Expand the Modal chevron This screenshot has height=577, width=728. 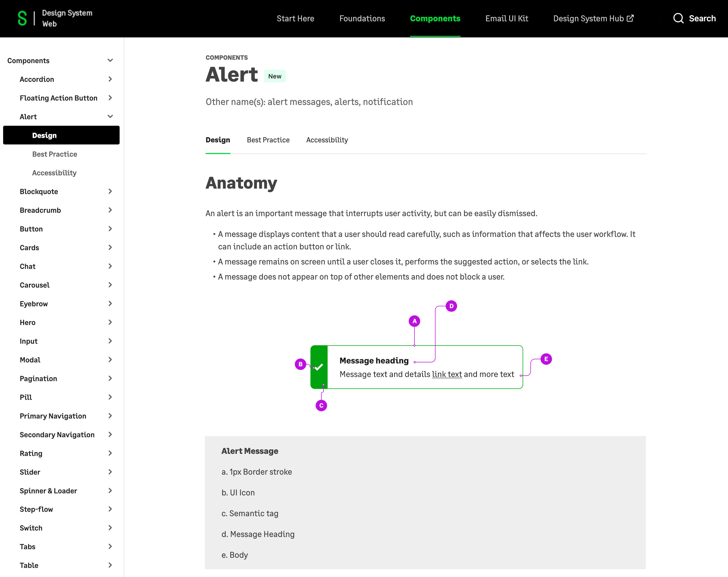(x=110, y=360)
